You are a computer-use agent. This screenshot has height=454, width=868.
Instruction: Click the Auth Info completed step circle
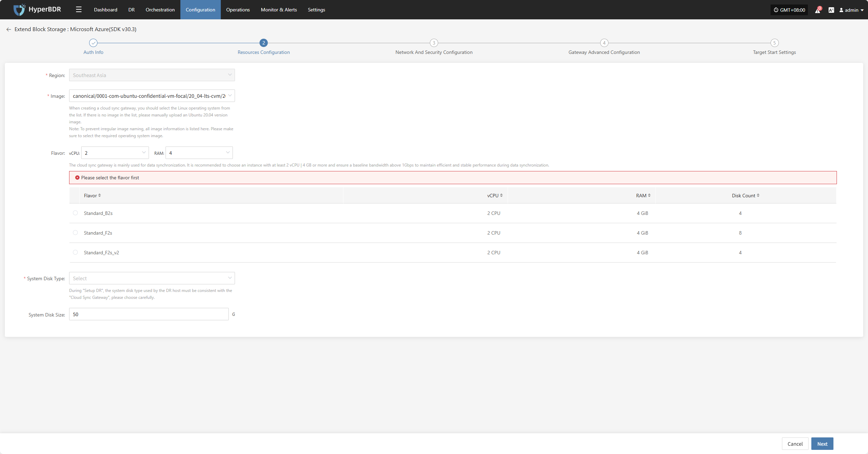point(93,43)
